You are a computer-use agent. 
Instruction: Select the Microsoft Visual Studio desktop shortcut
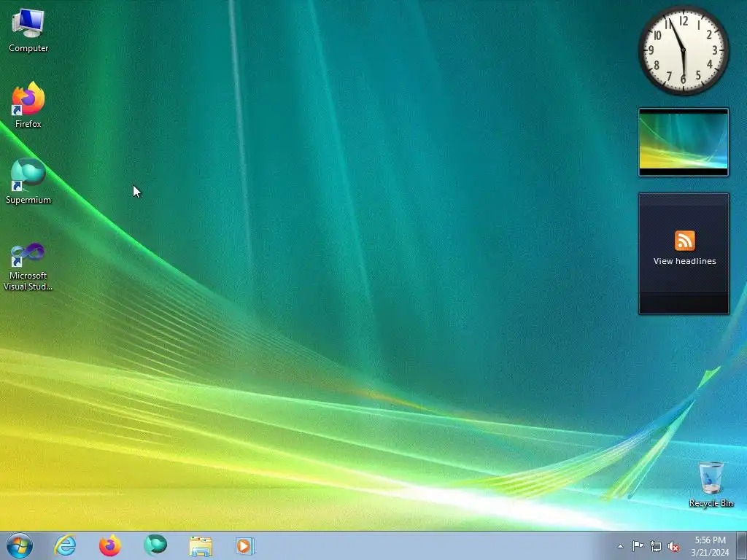[28, 267]
